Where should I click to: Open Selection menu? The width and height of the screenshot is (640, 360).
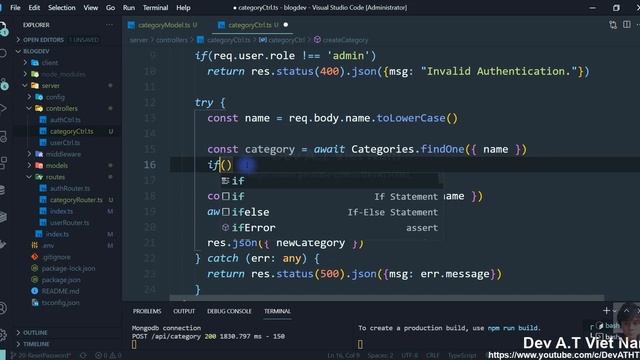tap(62, 7)
